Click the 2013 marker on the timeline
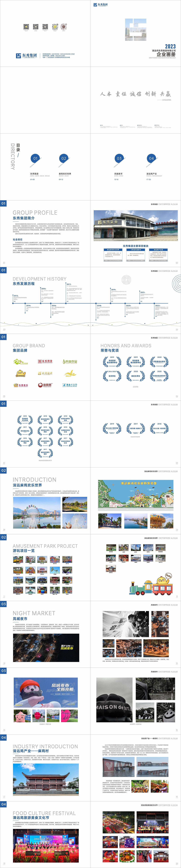Screen dimensions: 181x868 tap(16, 296)
